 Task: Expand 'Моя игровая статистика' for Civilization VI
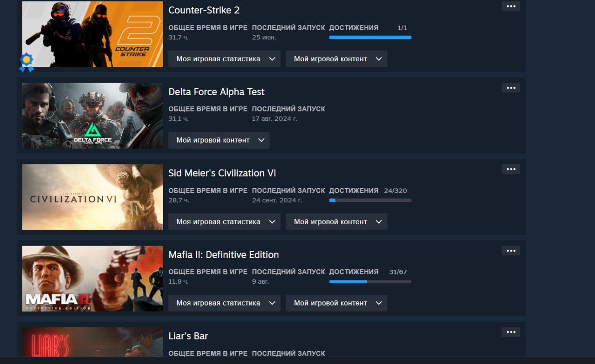click(224, 222)
